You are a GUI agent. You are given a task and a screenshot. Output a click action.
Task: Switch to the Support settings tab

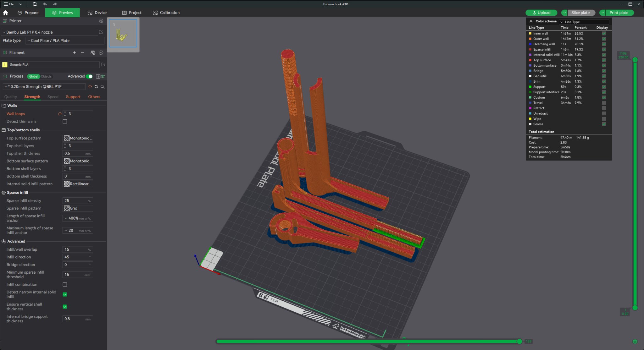tap(73, 97)
